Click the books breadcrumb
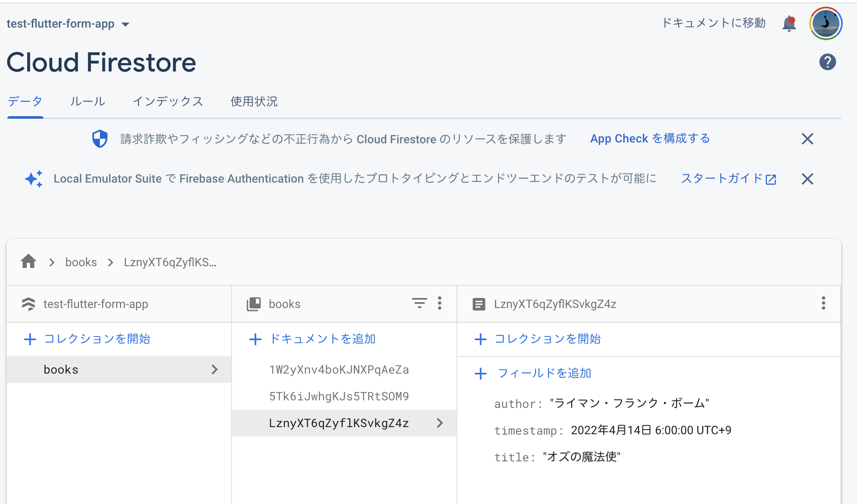The image size is (857, 504). tap(81, 262)
